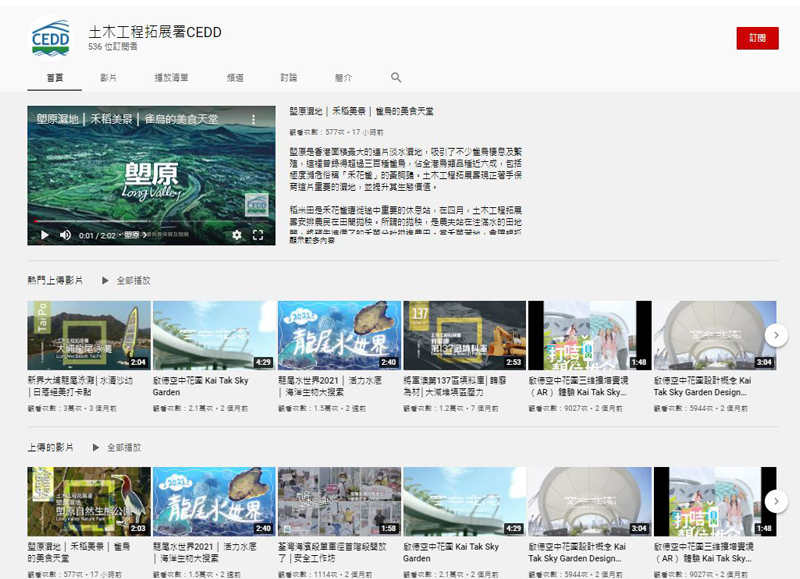
Task: Open the 龍尾水世界2021 thumbnail in popular uploads
Action: [339, 335]
